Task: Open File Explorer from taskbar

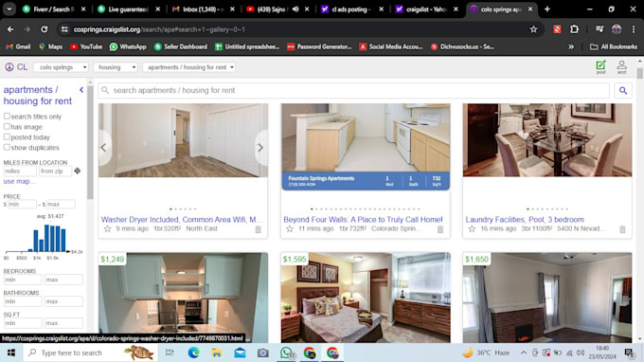Action: point(217,353)
